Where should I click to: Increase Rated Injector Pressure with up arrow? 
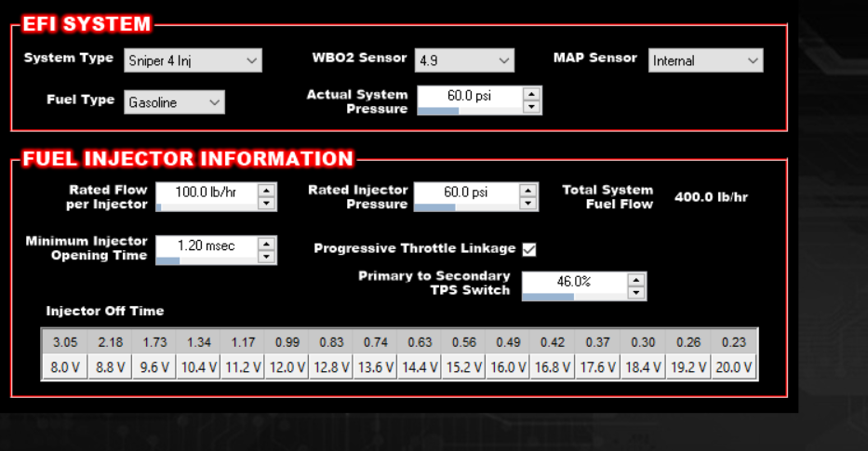[x=528, y=189]
